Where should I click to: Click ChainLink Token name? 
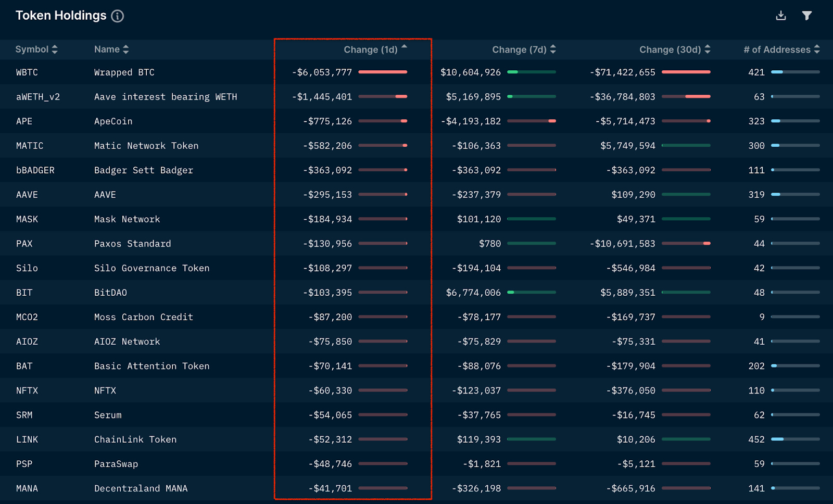point(135,439)
